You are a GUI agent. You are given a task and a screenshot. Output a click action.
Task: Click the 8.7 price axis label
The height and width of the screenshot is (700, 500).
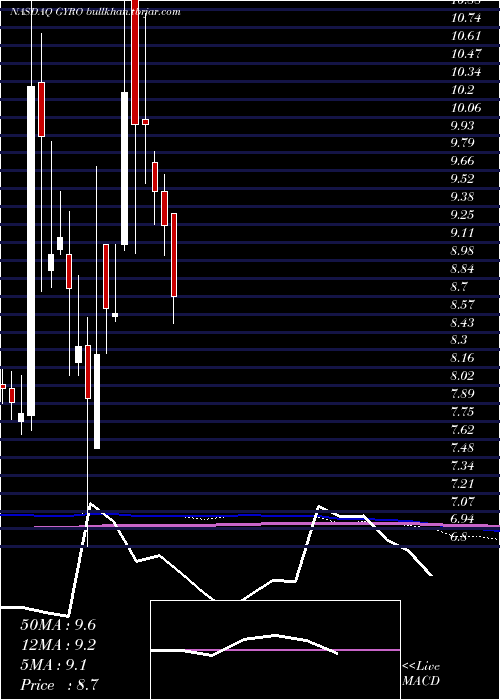click(458, 287)
